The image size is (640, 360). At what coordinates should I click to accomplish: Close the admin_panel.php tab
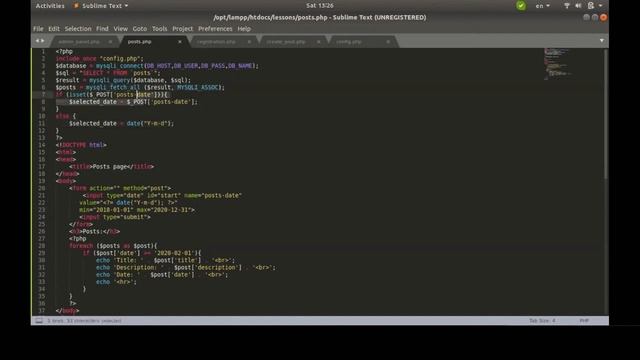(x=110, y=42)
